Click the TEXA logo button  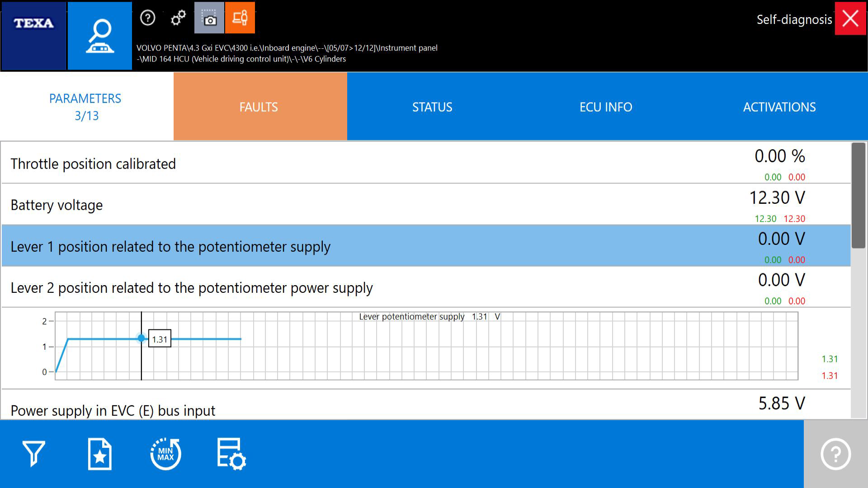coord(33,36)
